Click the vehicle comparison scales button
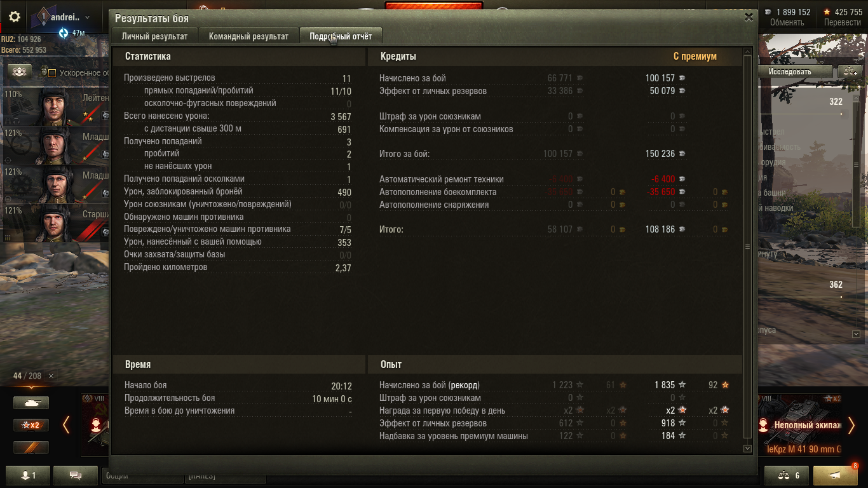The width and height of the screenshot is (868, 488). [x=786, y=475]
